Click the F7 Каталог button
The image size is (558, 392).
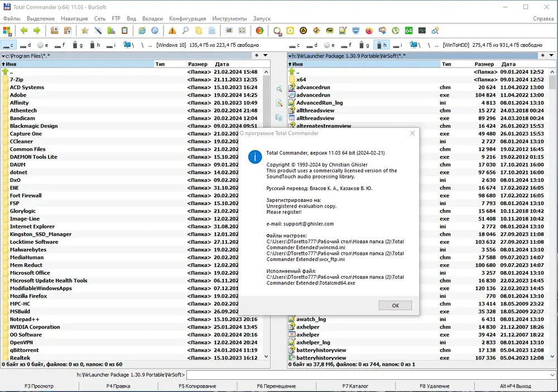[x=355, y=386]
